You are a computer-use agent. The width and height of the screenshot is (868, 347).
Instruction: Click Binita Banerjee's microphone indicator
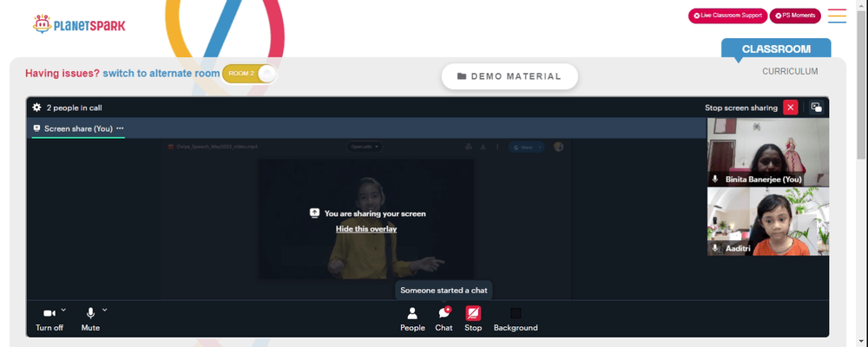click(715, 179)
